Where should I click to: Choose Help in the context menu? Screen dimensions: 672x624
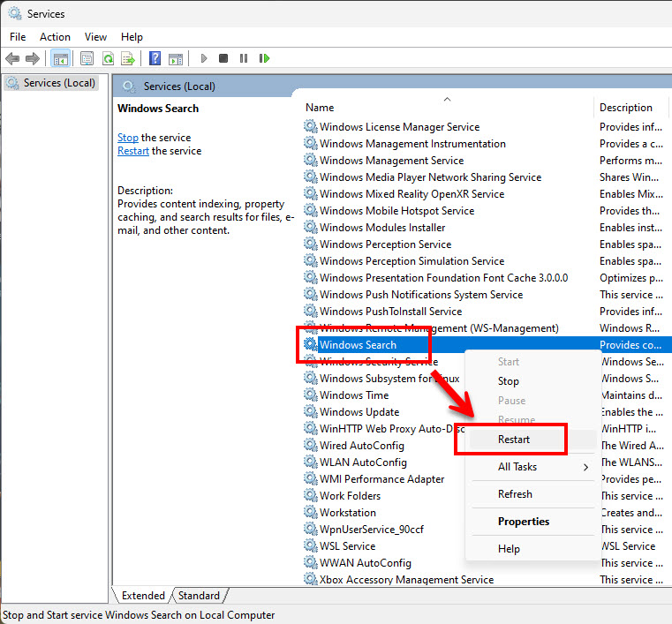click(532, 549)
